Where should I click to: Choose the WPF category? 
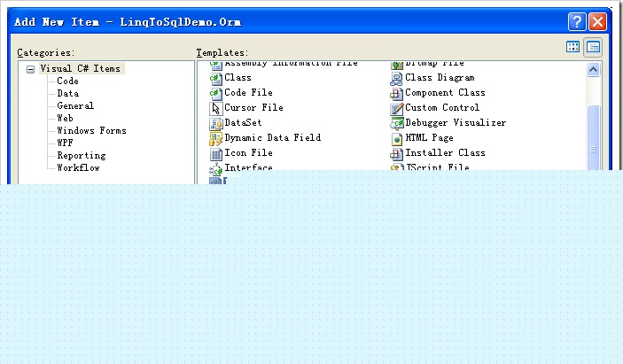click(65, 143)
